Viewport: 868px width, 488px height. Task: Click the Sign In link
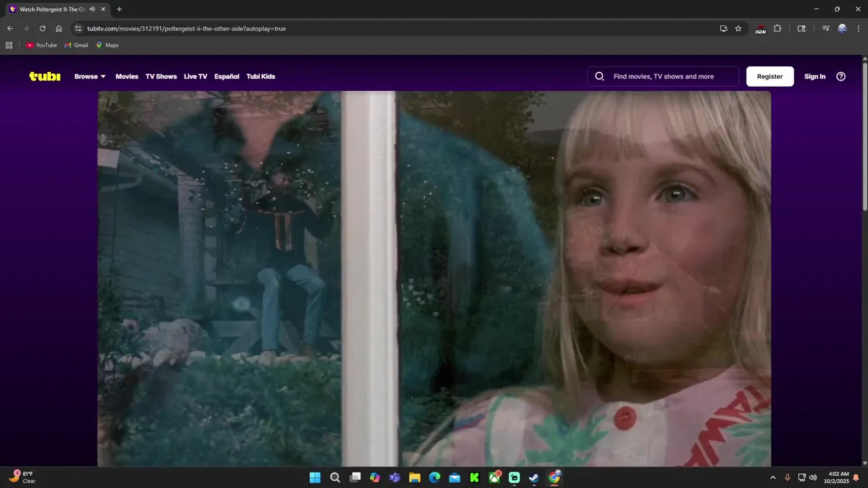pyautogui.click(x=814, y=77)
